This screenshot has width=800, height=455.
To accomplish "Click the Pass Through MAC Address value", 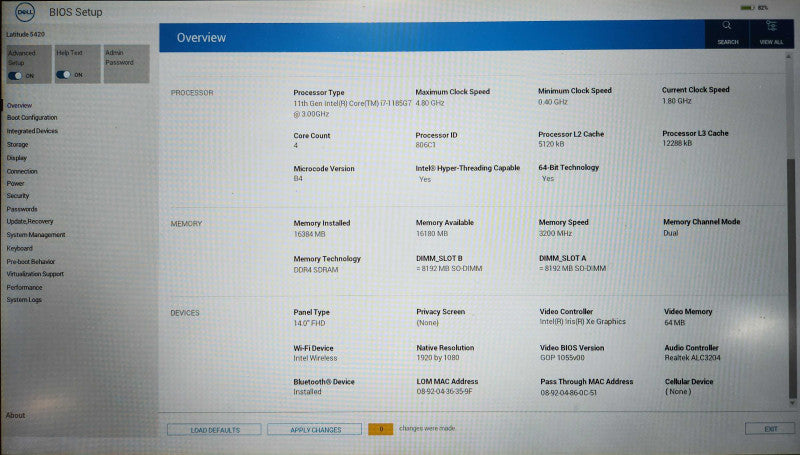I will (568, 392).
